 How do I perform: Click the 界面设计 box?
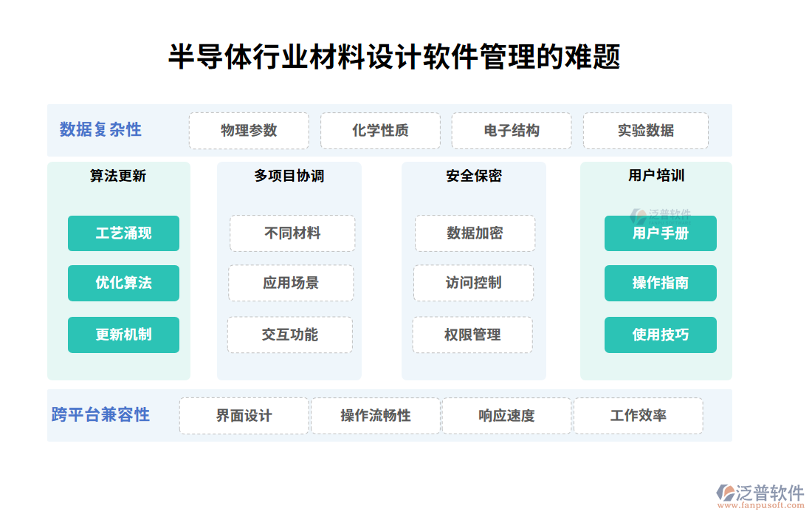click(244, 416)
